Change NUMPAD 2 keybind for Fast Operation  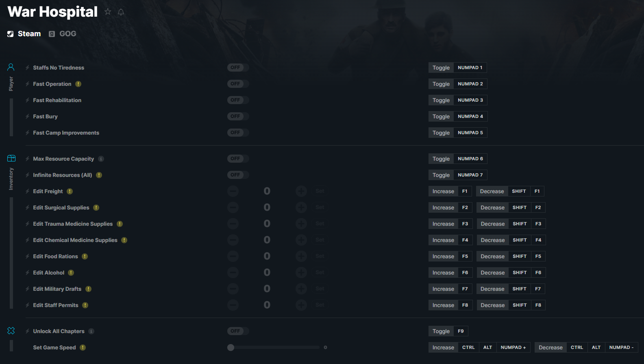tap(470, 84)
